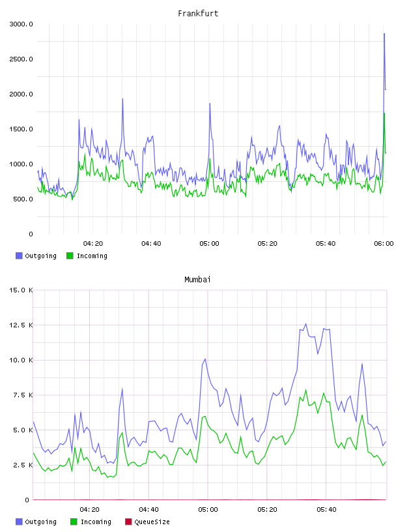Click the blue Outgoing swatch in Mumbai legend
Screen dimensions: 396x532
tap(19, 522)
